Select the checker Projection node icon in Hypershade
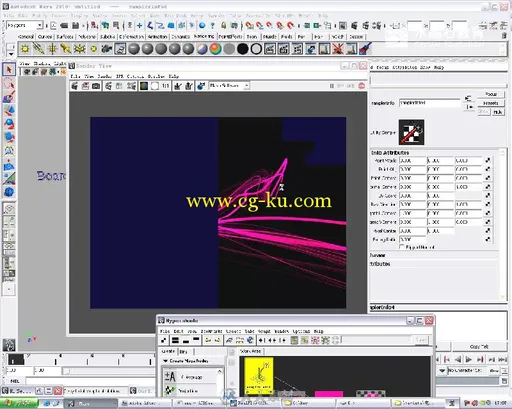 [x=170, y=390]
